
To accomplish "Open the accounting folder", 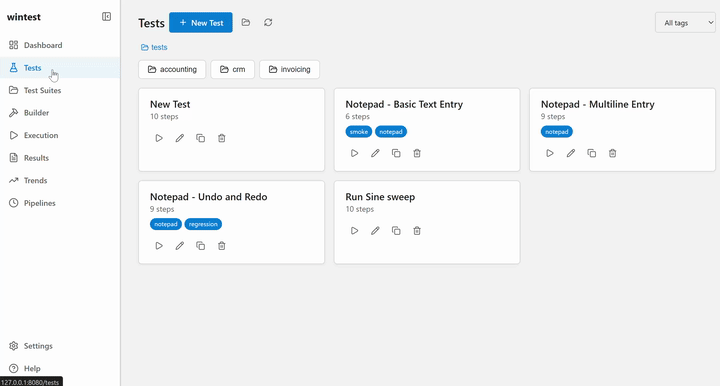I will 172,69.
